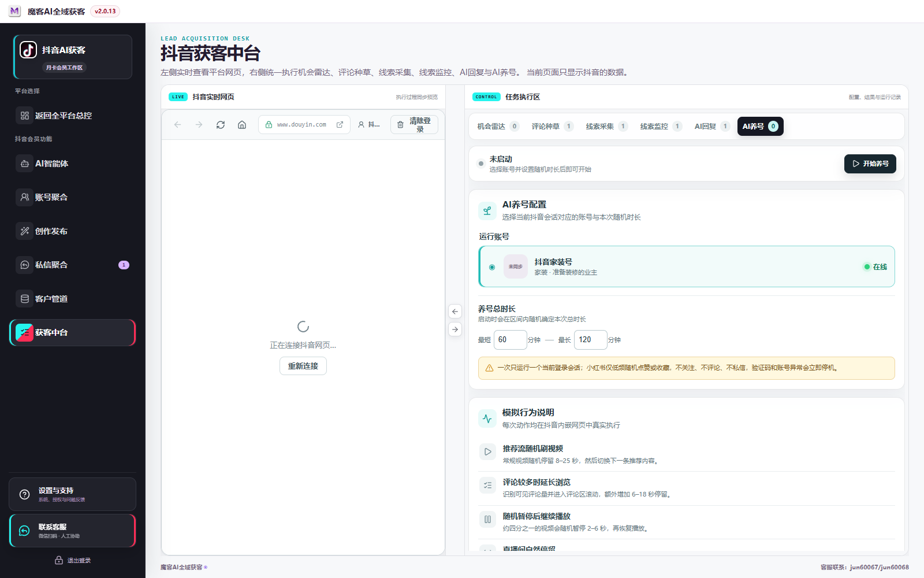The height and width of the screenshot is (578, 924).
Task: Start nurturing with 开始养号 button
Action: point(870,164)
